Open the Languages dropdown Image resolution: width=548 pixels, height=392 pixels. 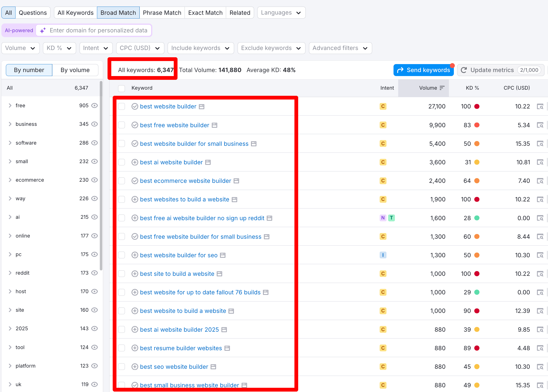pyautogui.click(x=281, y=12)
